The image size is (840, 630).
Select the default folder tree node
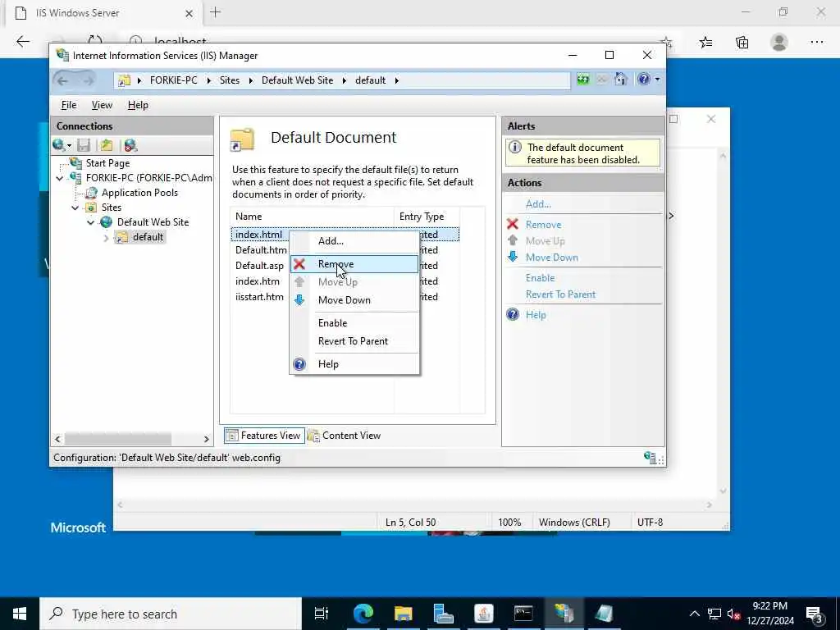pyautogui.click(x=148, y=237)
